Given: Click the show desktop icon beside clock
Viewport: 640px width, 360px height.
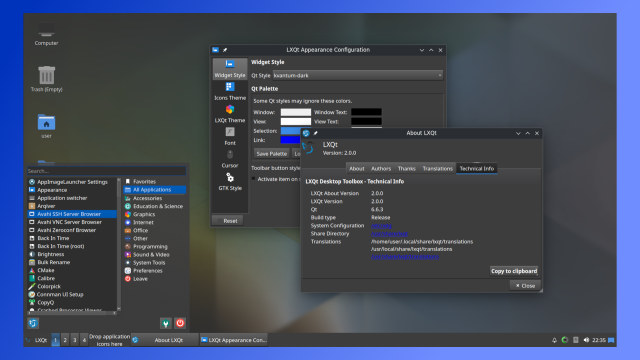Looking at the screenshot, I should [611, 340].
